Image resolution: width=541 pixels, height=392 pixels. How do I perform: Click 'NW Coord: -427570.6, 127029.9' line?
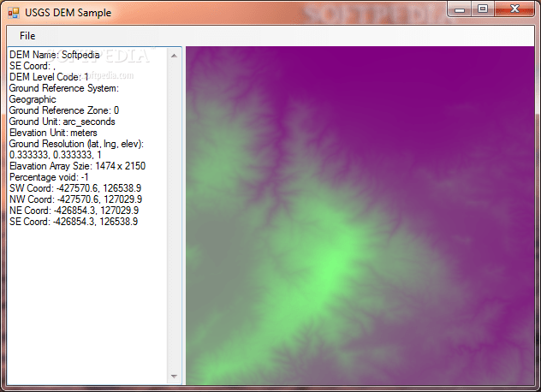(75, 199)
